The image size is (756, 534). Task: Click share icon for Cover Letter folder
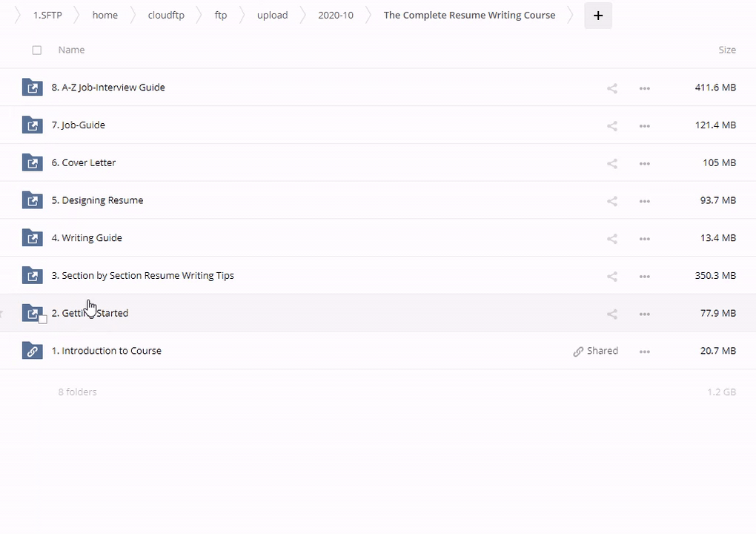click(611, 163)
